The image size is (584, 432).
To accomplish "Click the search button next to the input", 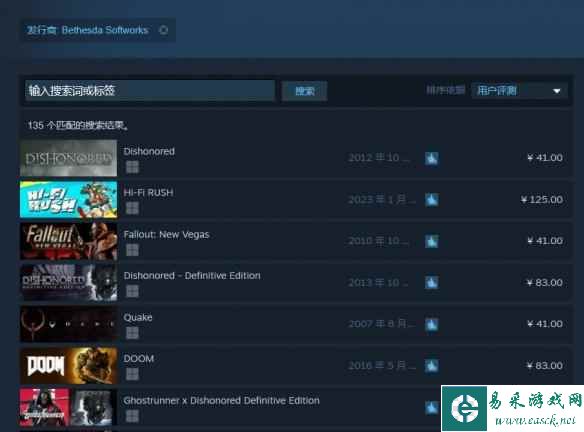I will click(305, 91).
